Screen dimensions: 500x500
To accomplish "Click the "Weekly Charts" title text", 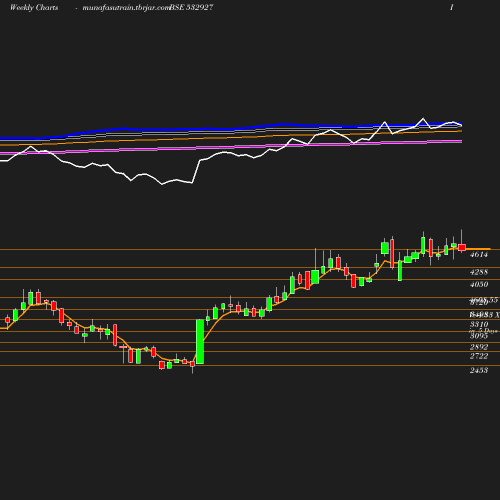I will (34, 7).
